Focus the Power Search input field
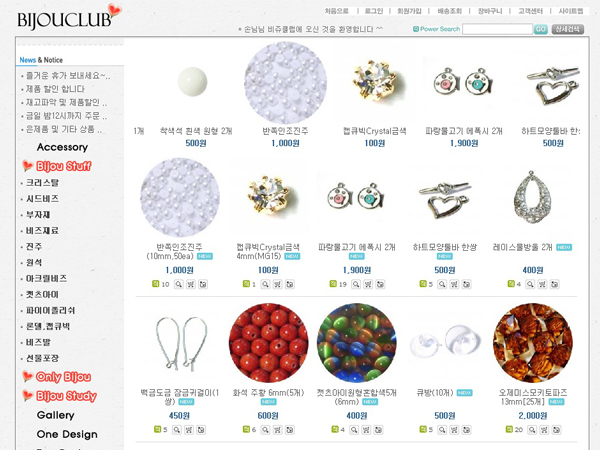The width and height of the screenshot is (600, 450). 497,29
